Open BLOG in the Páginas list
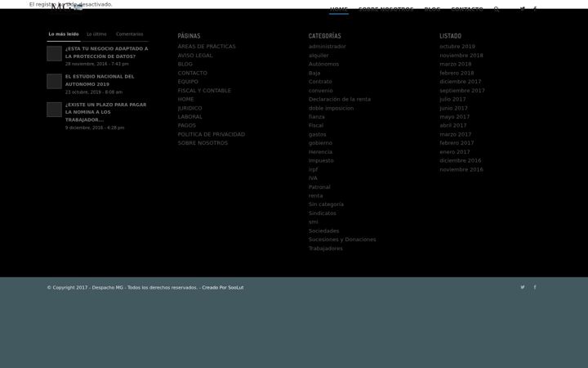588x368 pixels. (185, 65)
